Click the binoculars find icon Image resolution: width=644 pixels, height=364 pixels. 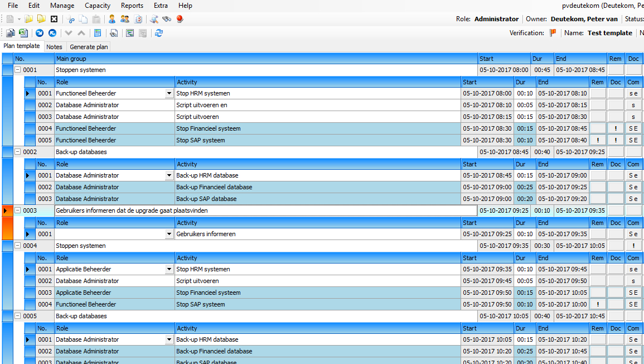pyautogui.click(x=167, y=19)
